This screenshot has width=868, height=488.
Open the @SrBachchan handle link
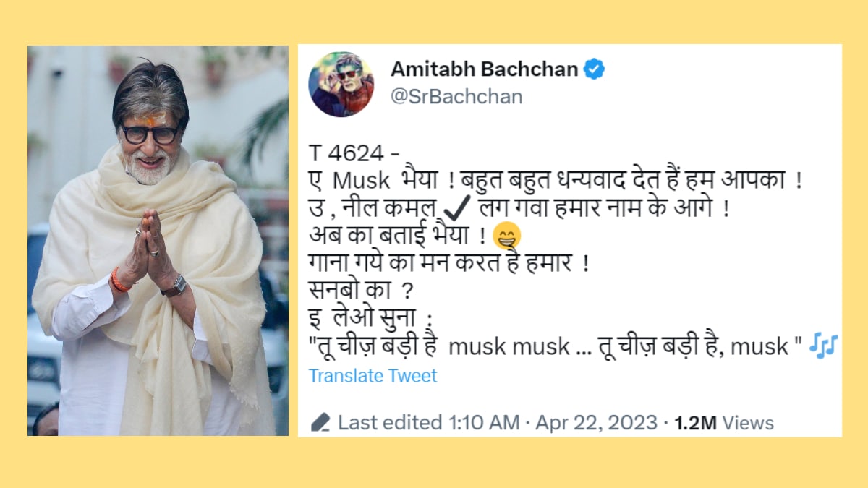pos(456,97)
